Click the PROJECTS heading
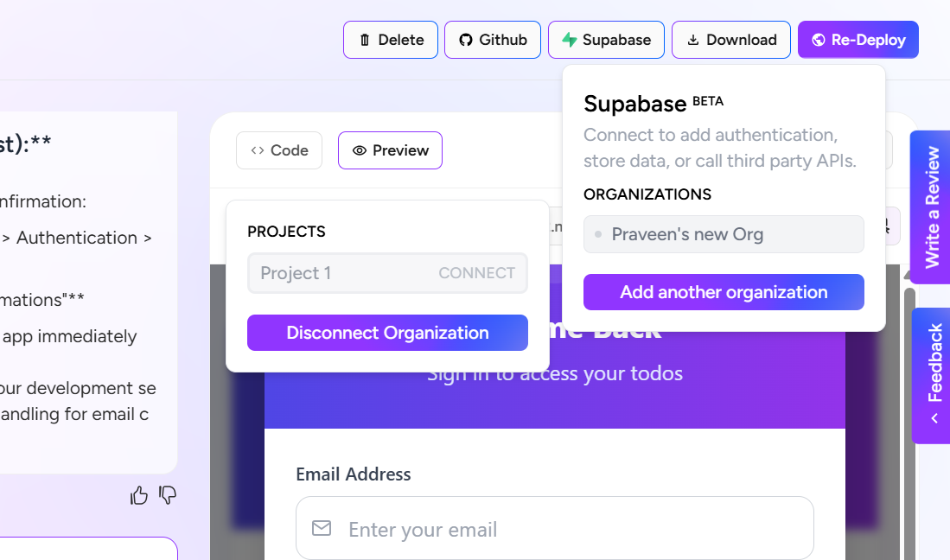This screenshot has width=950, height=560. [286, 232]
